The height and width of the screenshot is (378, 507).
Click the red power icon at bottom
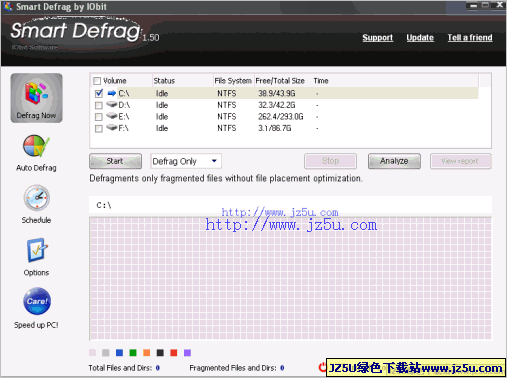322,367
